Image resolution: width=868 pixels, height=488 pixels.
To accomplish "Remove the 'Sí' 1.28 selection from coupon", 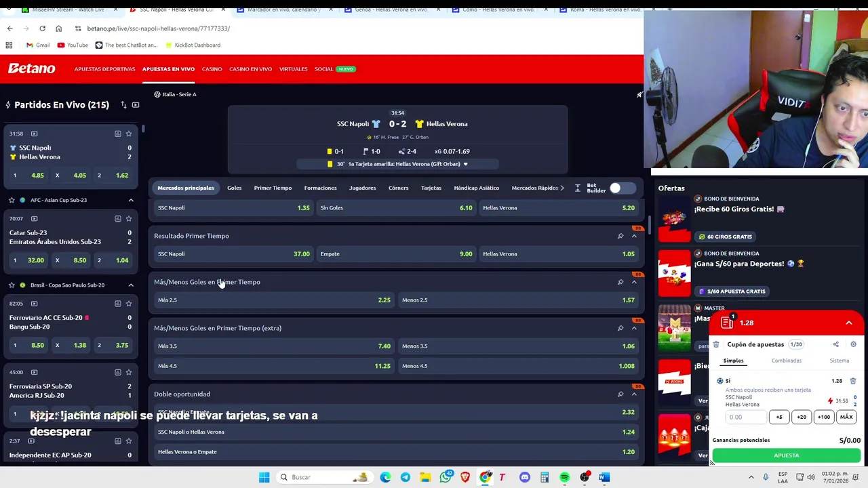I will coord(853,381).
